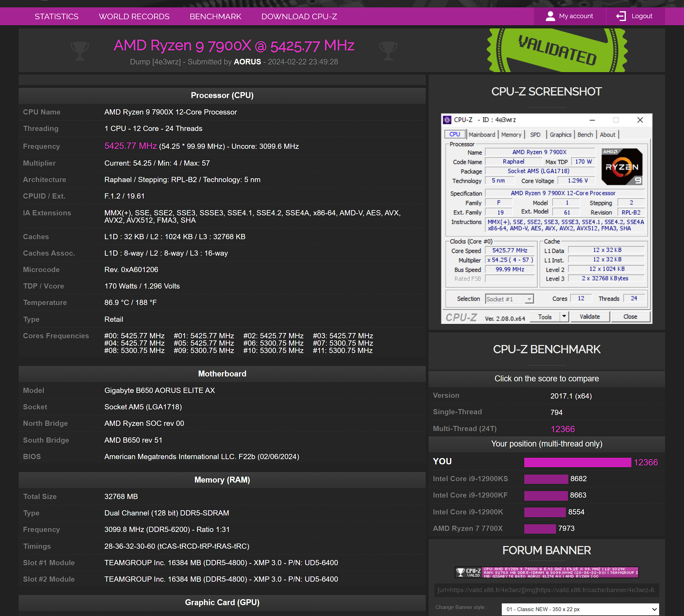
Task: Click the 5425.77 MHz frequency value
Action: coord(130,146)
